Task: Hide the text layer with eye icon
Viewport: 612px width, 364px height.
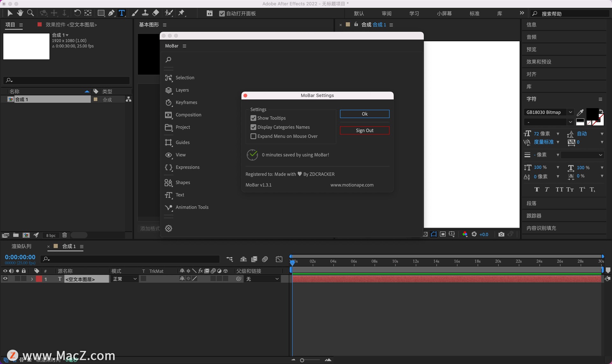Action: click(x=5, y=279)
